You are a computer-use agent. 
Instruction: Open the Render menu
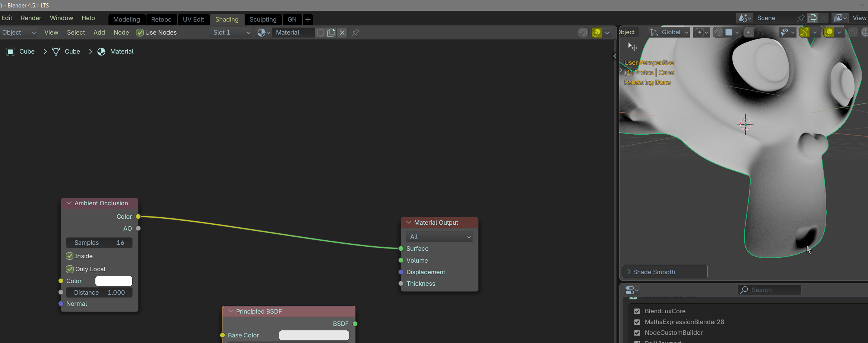(x=31, y=18)
